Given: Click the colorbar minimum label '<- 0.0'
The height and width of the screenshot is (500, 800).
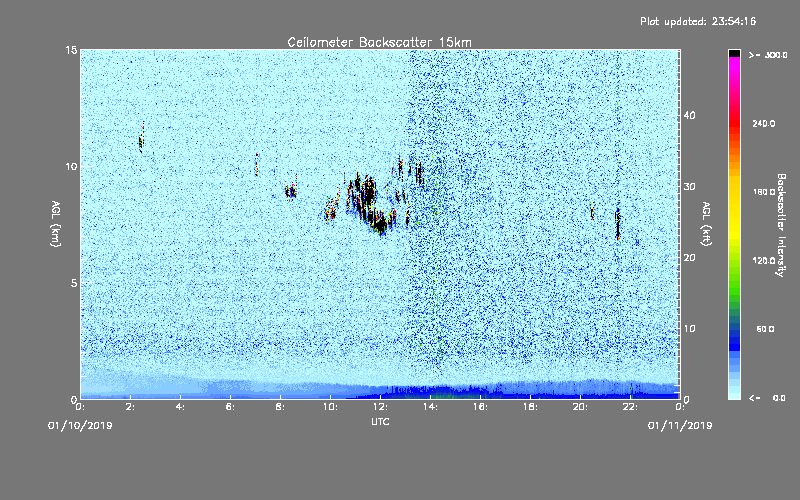Looking at the screenshot, I should coord(767,398).
